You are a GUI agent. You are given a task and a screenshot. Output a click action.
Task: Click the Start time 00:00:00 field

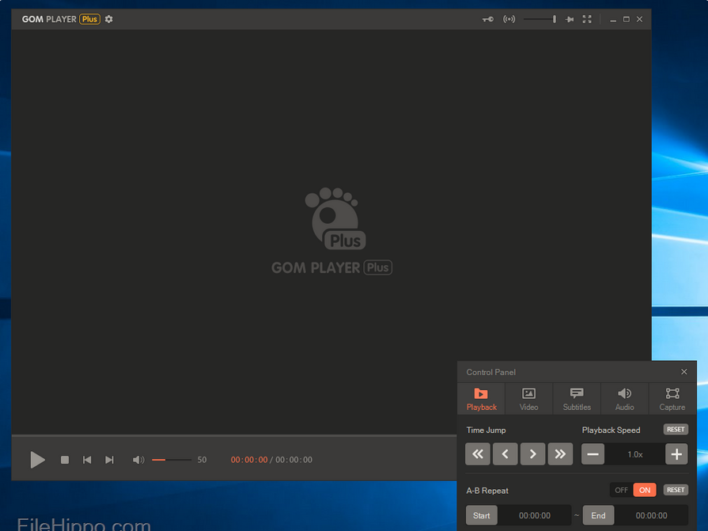click(x=535, y=515)
